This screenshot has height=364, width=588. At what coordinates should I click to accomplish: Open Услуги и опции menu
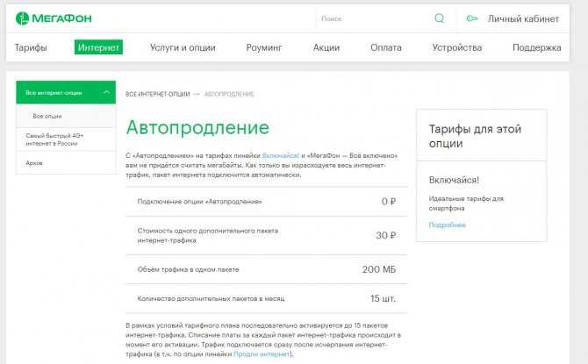[x=183, y=47]
